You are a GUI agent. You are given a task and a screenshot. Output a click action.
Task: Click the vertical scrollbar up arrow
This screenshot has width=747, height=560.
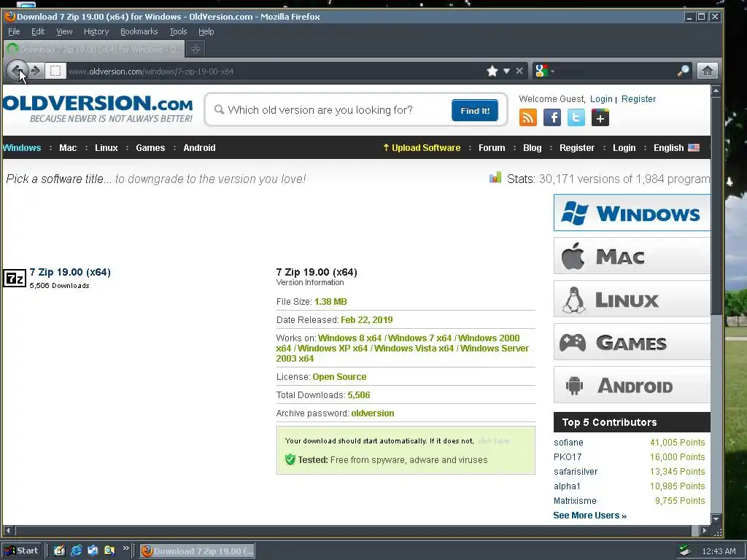(x=716, y=90)
